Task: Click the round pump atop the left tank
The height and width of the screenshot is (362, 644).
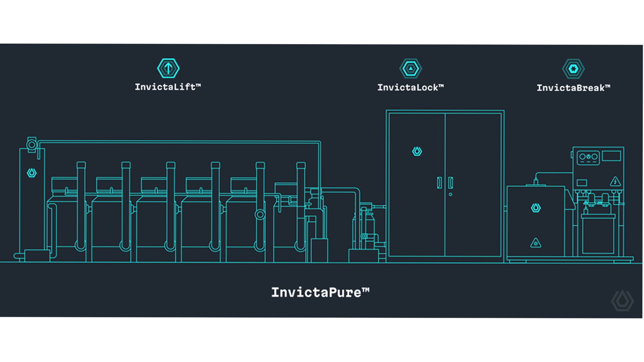Action: [32, 145]
